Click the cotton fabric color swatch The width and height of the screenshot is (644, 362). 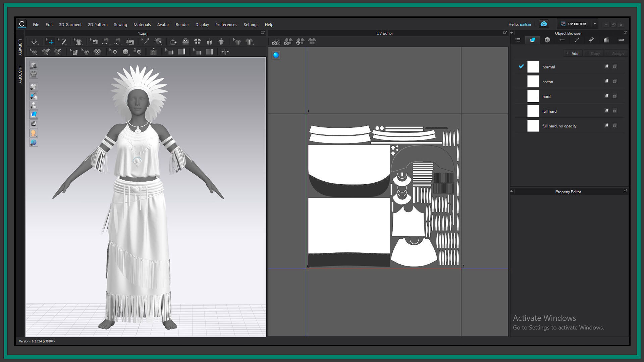tap(533, 81)
